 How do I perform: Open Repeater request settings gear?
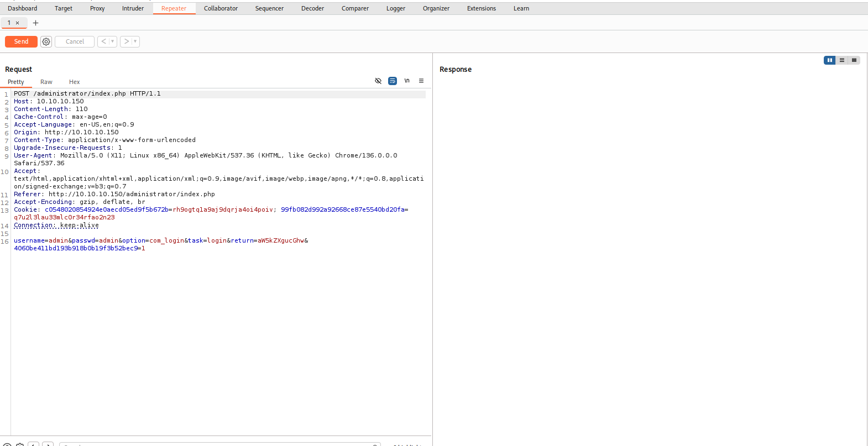(x=46, y=41)
